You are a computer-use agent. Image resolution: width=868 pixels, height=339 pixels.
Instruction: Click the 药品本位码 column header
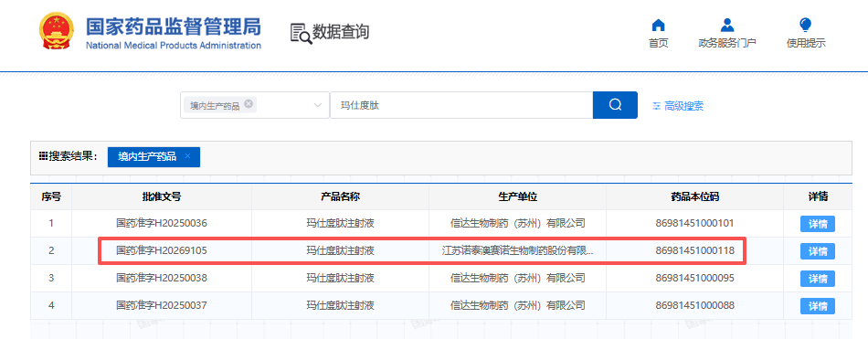[694, 196]
